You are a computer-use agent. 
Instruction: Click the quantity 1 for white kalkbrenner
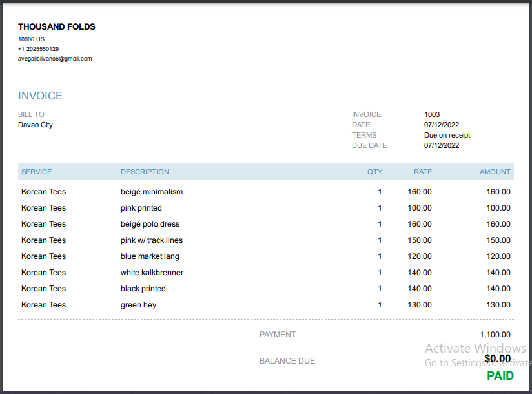pos(380,273)
